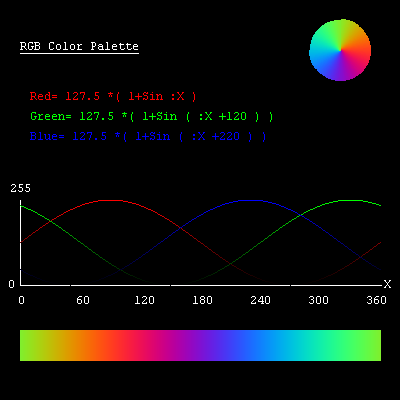The height and width of the screenshot is (400, 400).
Task: Click the circular color wheel
Action: click(x=340, y=50)
